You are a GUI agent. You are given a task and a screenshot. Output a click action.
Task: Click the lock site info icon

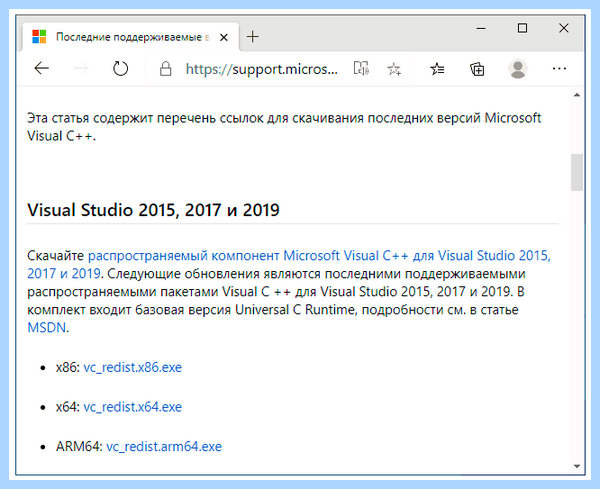(x=165, y=69)
